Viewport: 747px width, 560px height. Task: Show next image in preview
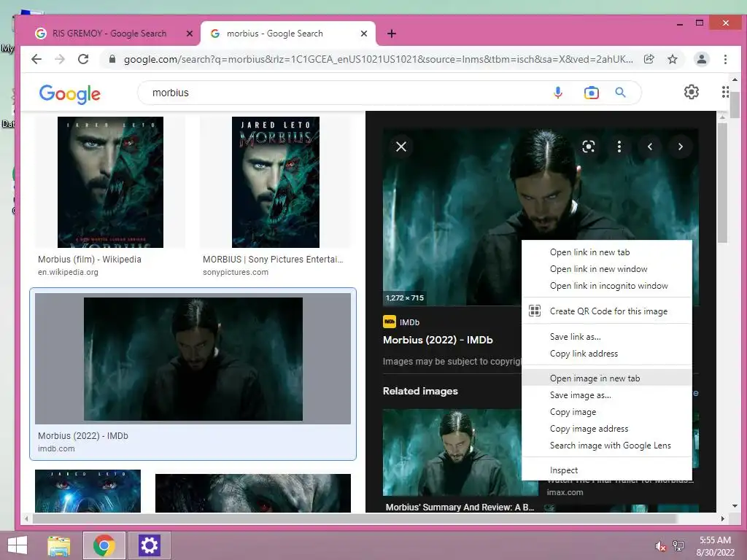681,147
